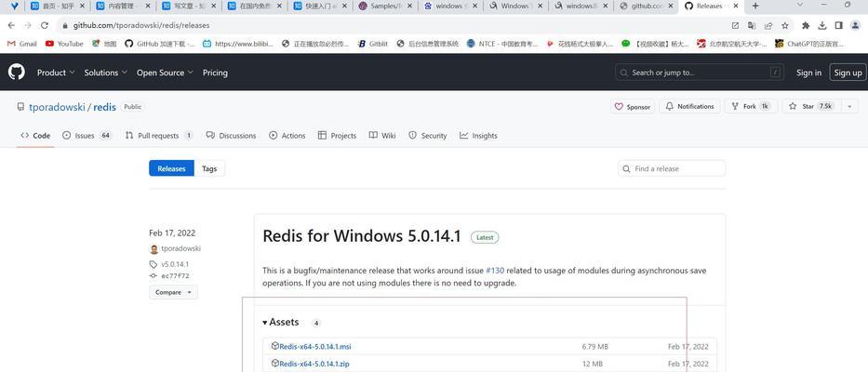The width and height of the screenshot is (868, 372).
Task: Download Redis-x64-5.0.14.1.msi
Action: point(315,347)
